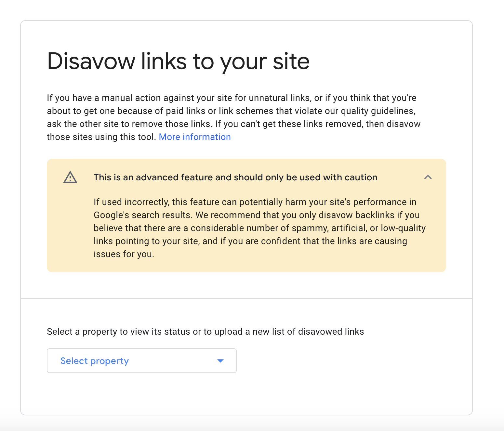Select the blue Select property label
504x431 pixels.
point(94,361)
